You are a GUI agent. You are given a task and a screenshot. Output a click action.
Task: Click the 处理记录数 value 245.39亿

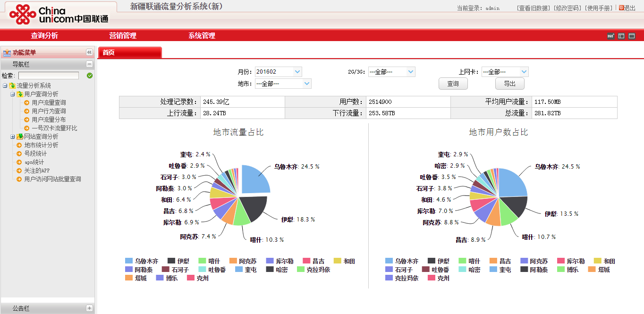(x=216, y=102)
